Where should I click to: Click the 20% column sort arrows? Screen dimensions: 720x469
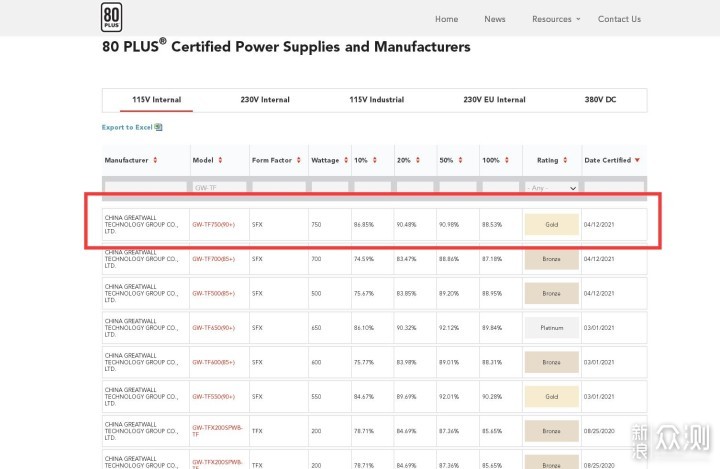tap(418, 160)
